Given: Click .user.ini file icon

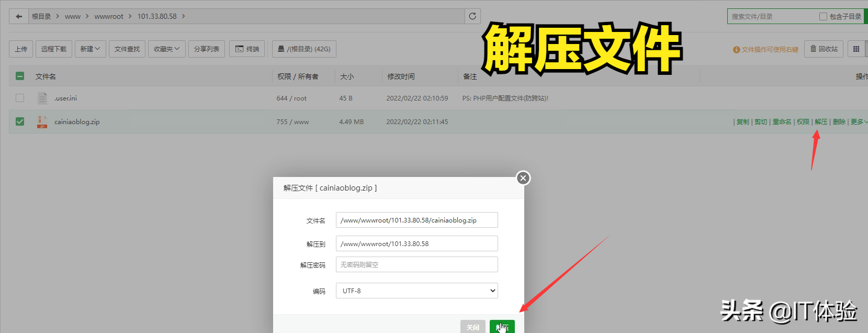Looking at the screenshot, I should [42, 98].
